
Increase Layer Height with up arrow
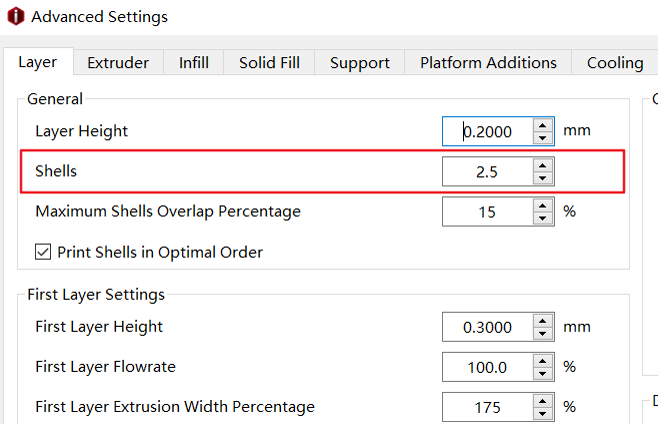(543, 125)
